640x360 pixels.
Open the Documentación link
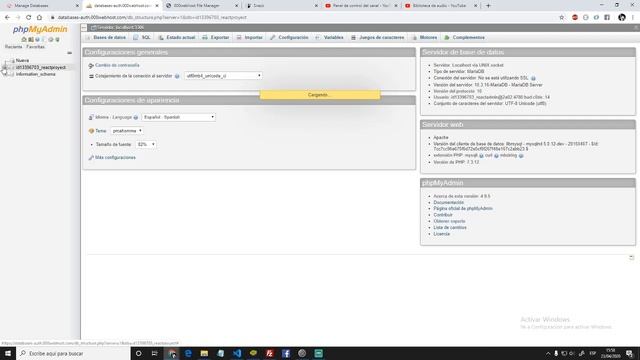click(449, 202)
